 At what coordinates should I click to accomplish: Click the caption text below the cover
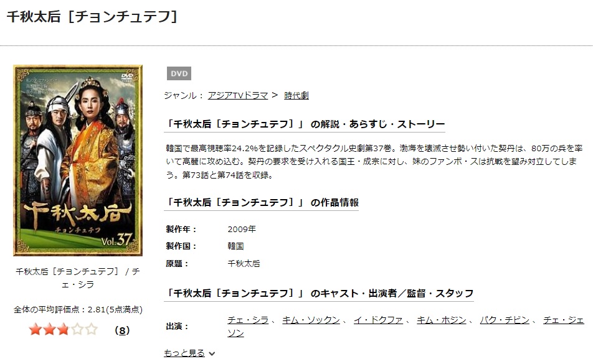click(x=78, y=278)
